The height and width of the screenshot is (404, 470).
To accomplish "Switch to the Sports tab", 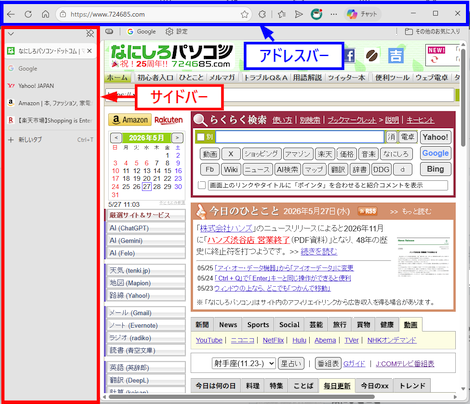I will [258, 325].
